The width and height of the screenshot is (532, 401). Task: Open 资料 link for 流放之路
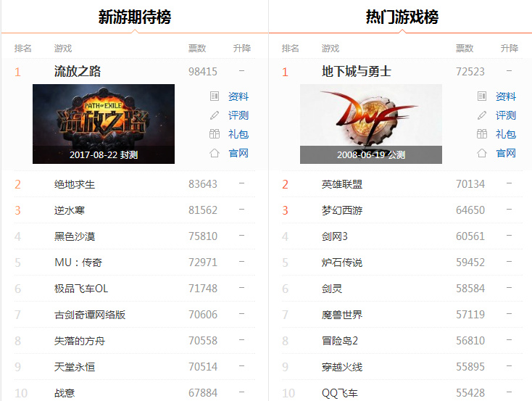coord(238,96)
